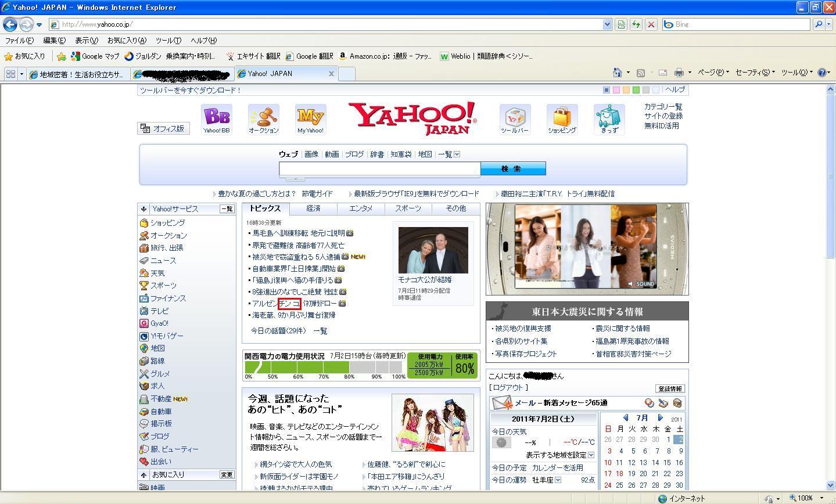
Task: Open the 被災地の復興支援 link
Action: (x=523, y=329)
